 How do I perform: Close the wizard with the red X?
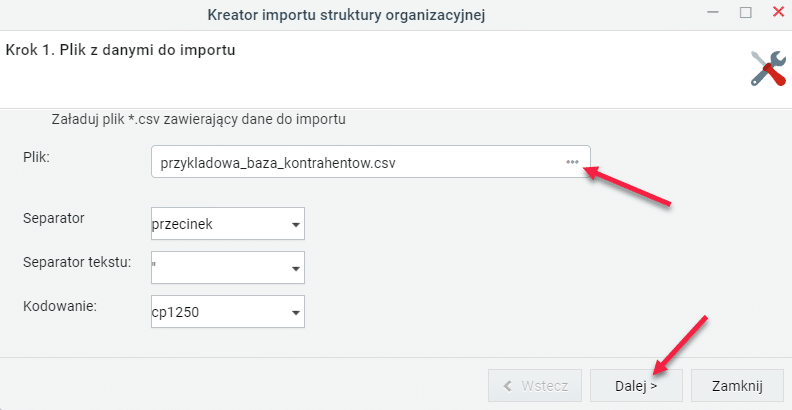click(778, 12)
